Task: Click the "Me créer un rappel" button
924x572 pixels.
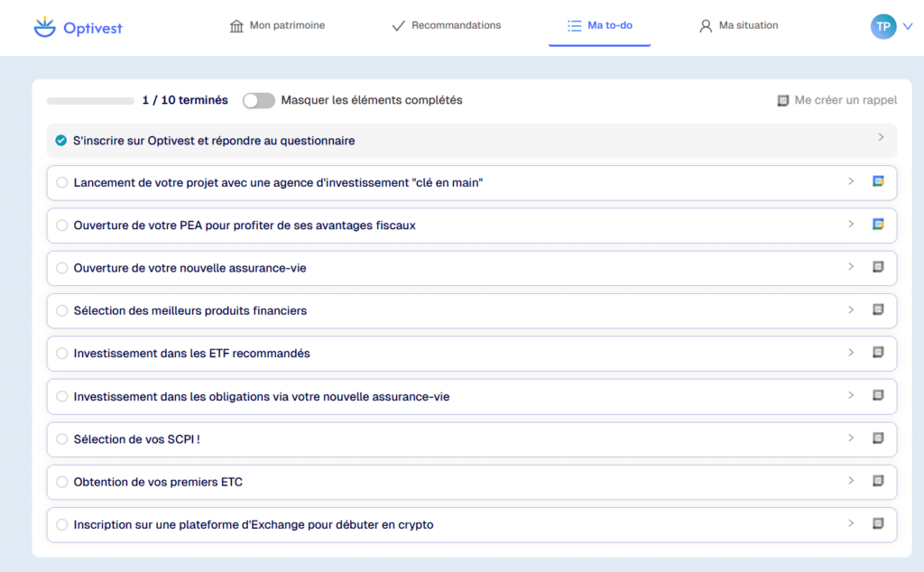Action: [836, 100]
